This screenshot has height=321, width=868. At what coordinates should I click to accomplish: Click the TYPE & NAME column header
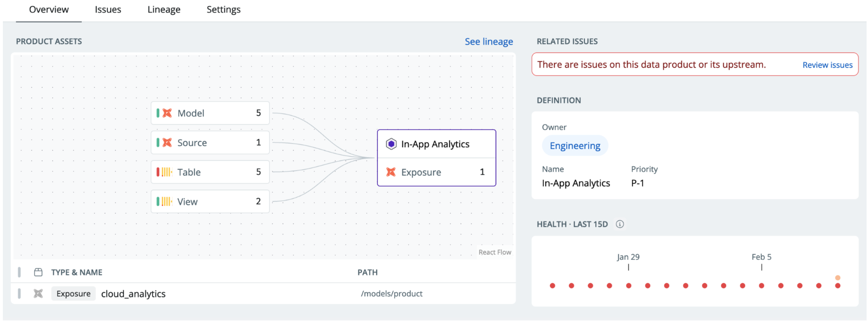pyautogui.click(x=77, y=272)
